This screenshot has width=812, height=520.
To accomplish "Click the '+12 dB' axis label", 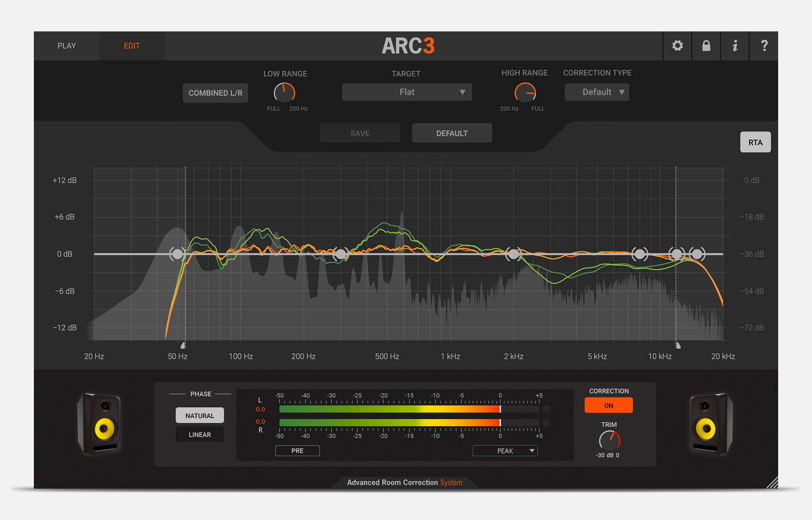I will point(65,180).
